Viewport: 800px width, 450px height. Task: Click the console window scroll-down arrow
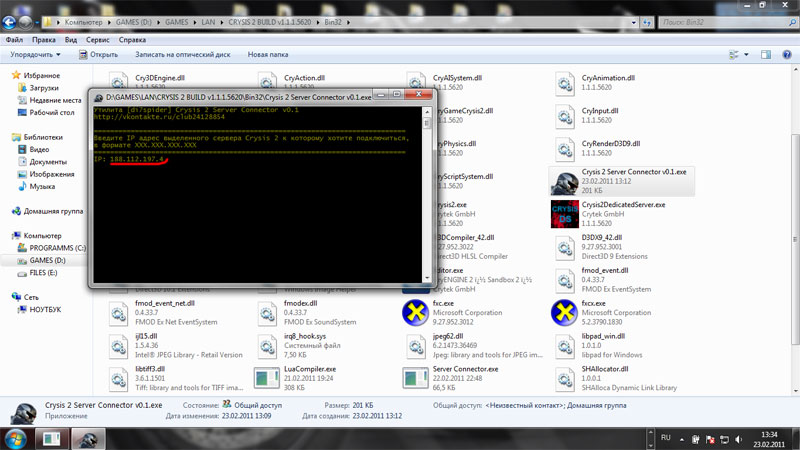pos(427,278)
